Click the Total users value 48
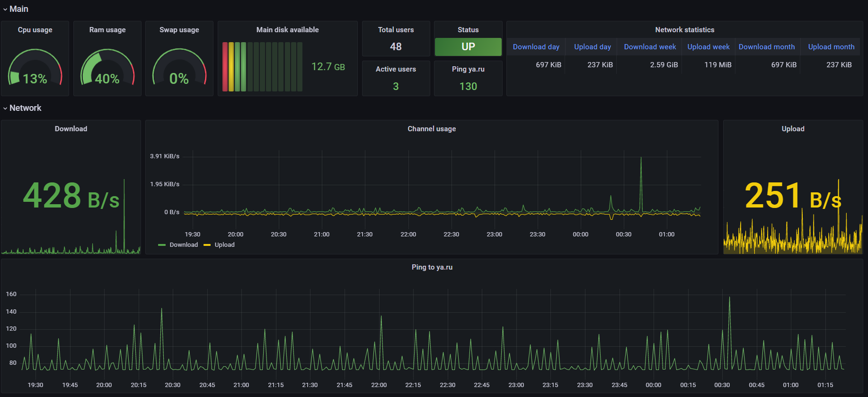Screen dimensions: 868x397 point(396,47)
